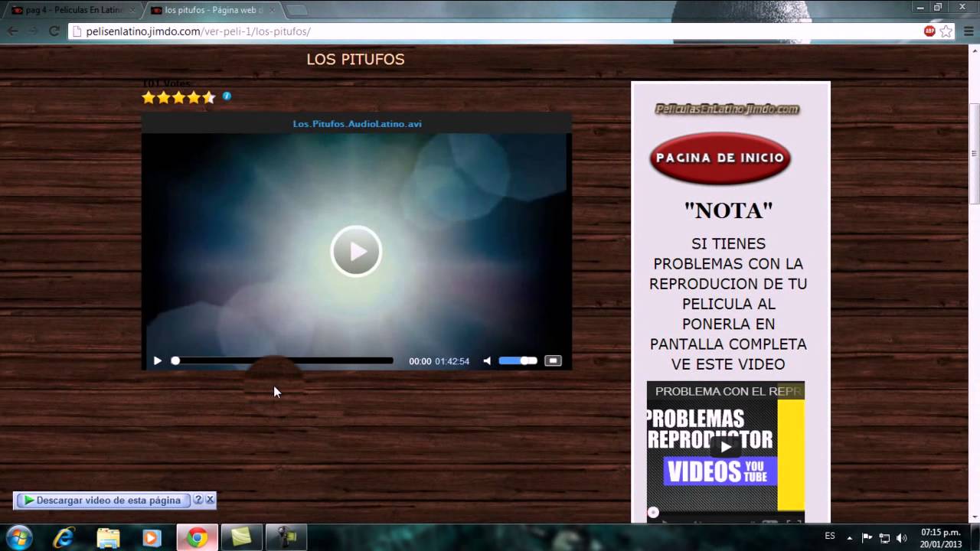The image size is (980, 551).
Task: Open Windows Media Player from taskbar
Action: tap(152, 538)
